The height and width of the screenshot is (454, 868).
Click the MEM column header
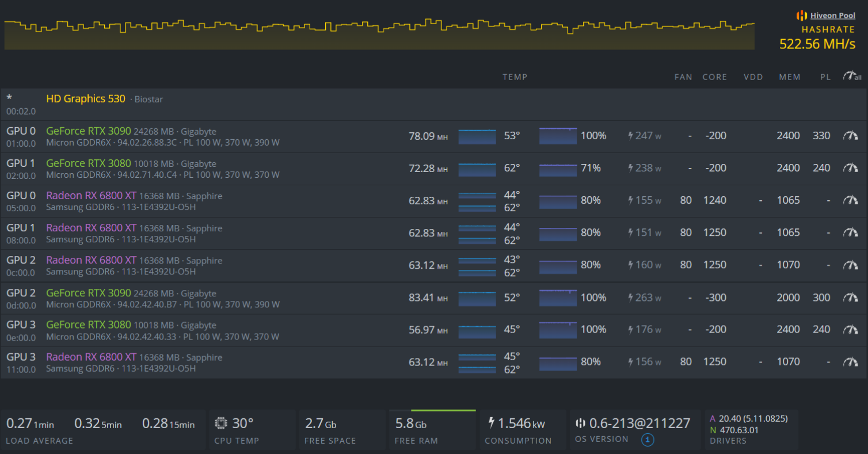(x=790, y=77)
